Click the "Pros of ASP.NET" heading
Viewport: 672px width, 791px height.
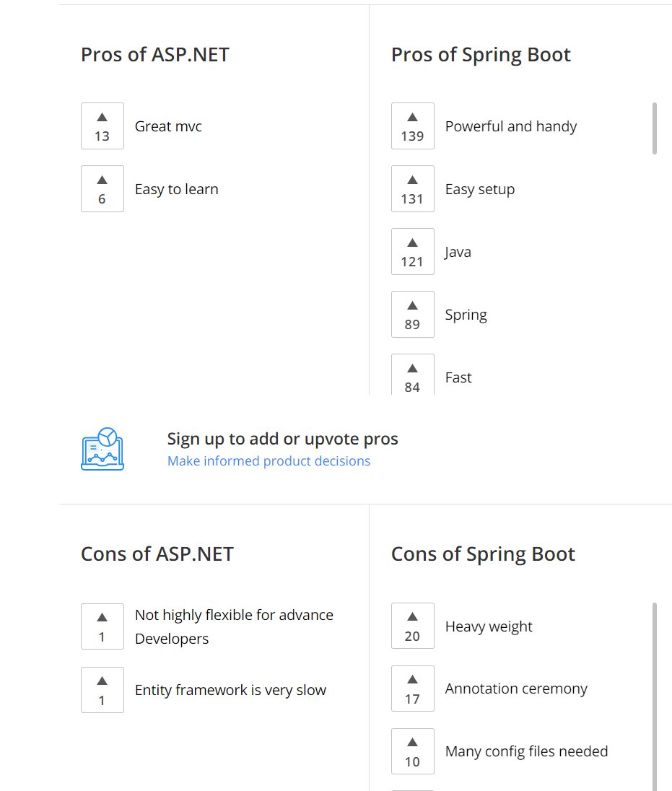155,54
